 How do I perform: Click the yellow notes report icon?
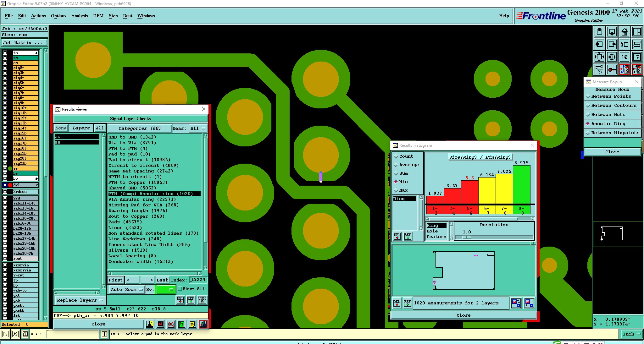click(192, 324)
